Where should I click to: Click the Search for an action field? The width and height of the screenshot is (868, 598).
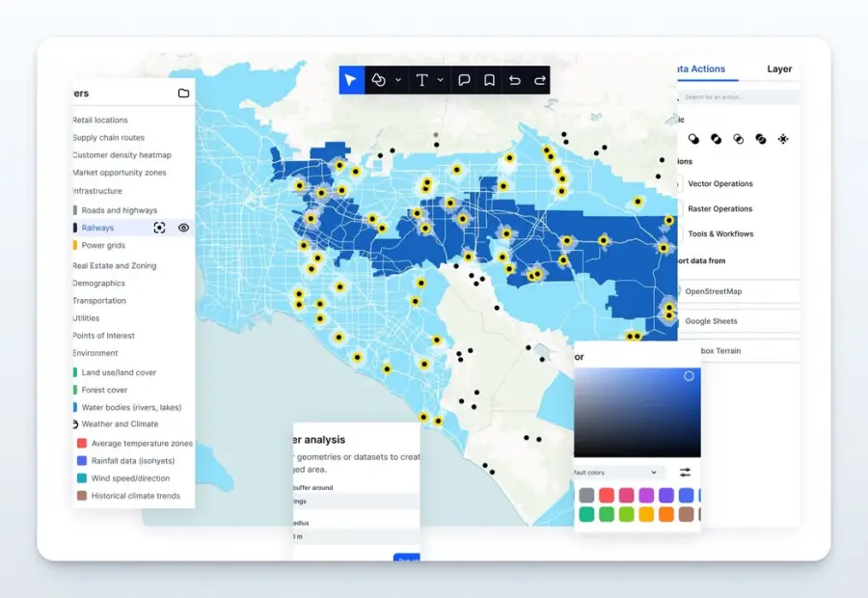739,96
